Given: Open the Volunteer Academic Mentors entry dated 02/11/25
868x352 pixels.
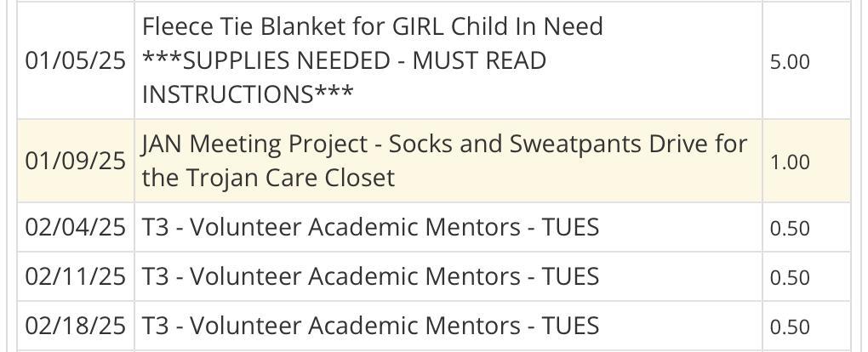Looking at the screenshot, I should tap(370, 277).
